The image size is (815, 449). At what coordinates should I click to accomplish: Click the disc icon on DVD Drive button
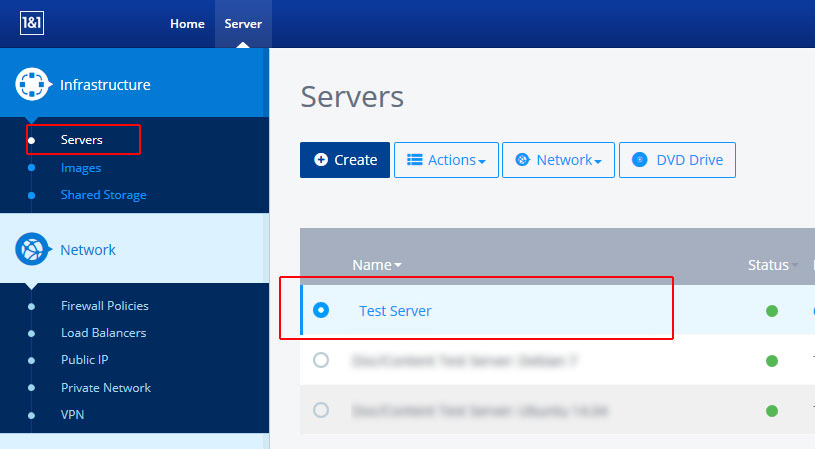click(x=639, y=160)
